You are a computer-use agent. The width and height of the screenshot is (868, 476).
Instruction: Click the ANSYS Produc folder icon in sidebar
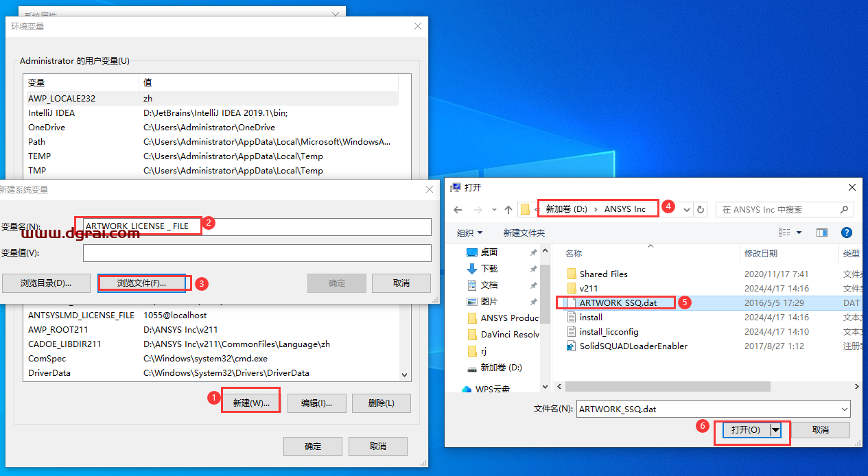(472, 318)
